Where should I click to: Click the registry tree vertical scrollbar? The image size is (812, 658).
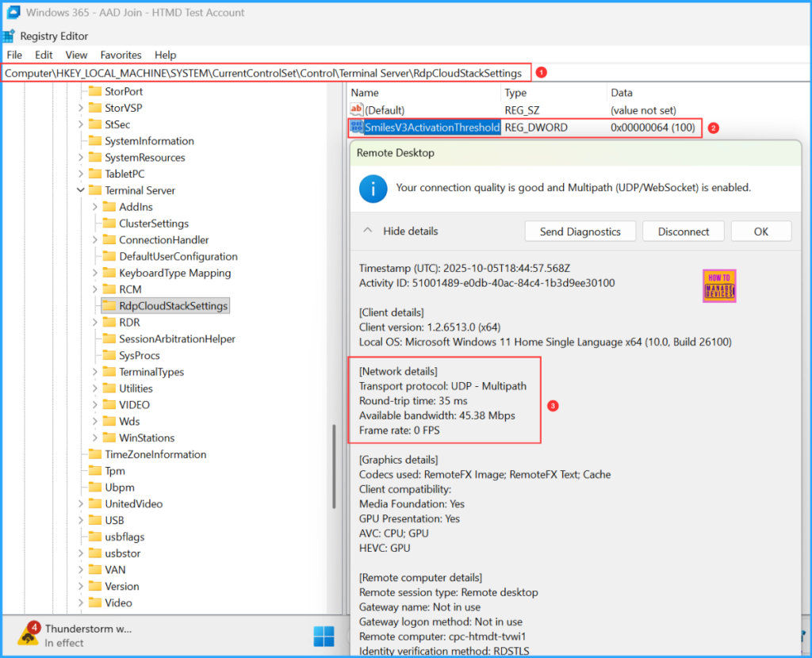[x=335, y=476]
